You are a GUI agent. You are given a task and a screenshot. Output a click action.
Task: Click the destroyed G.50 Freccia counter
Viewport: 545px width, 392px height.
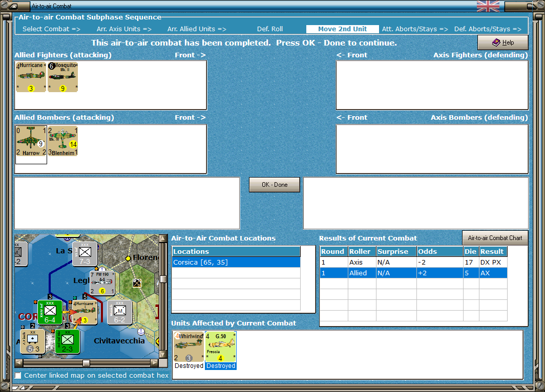tap(220, 346)
